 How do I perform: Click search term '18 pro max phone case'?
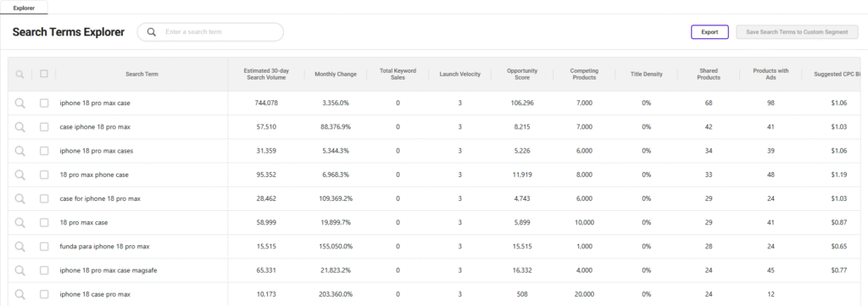(x=94, y=175)
